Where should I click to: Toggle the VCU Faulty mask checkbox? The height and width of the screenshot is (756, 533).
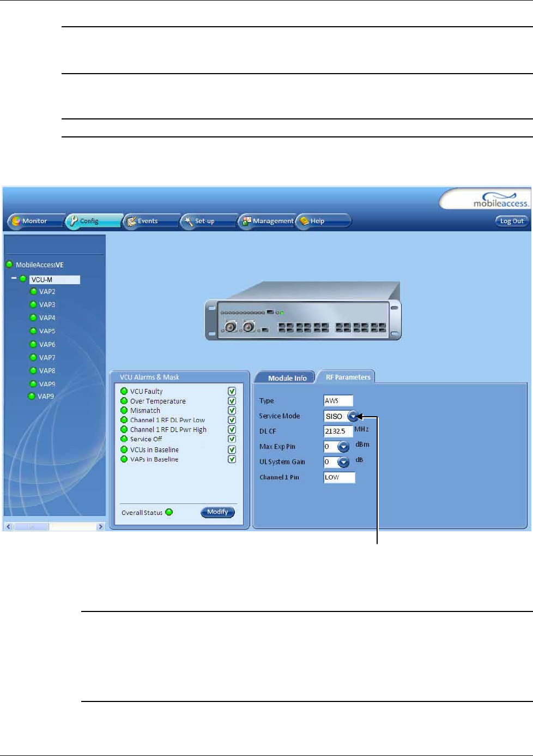point(232,391)
